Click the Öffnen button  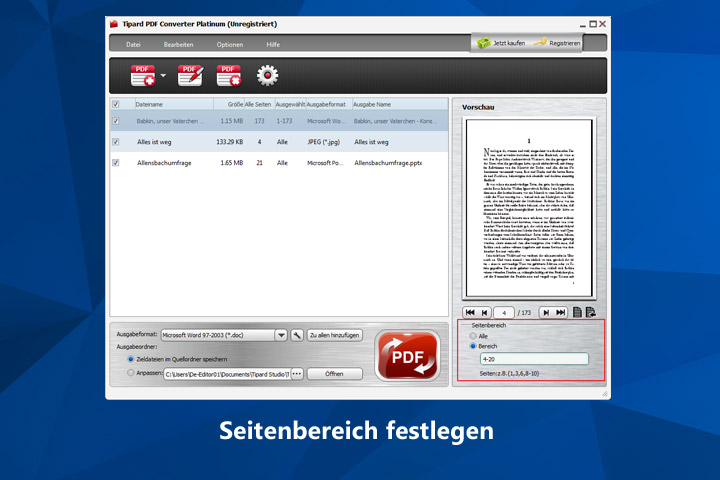[x=335, y=374]
